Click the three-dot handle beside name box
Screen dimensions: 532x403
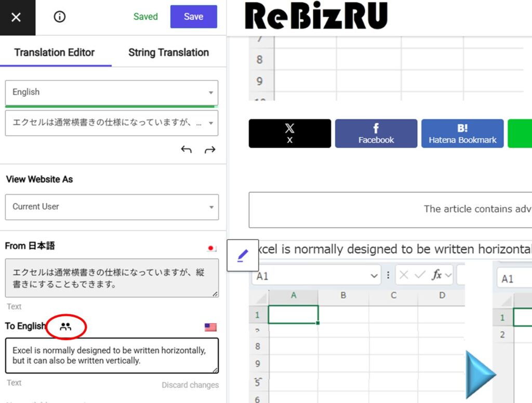pos(388,275)
